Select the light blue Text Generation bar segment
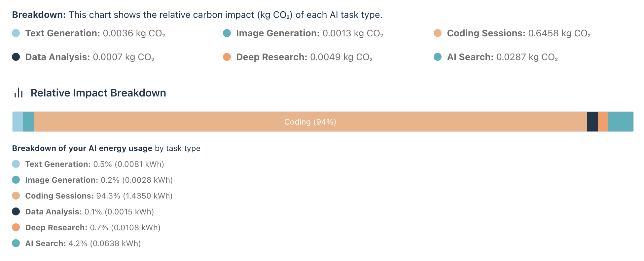Screen dimensions: 644x261 [x=18, y=122]
